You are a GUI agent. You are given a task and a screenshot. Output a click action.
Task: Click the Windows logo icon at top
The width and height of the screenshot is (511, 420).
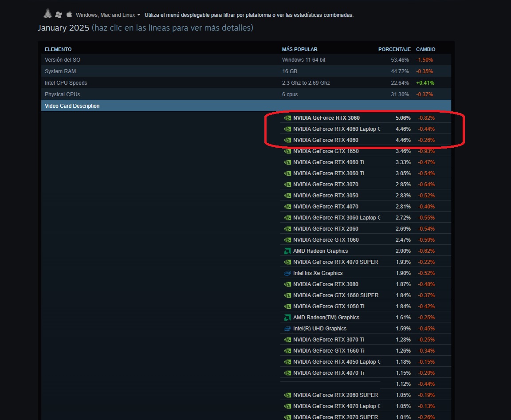click(59, 15)
